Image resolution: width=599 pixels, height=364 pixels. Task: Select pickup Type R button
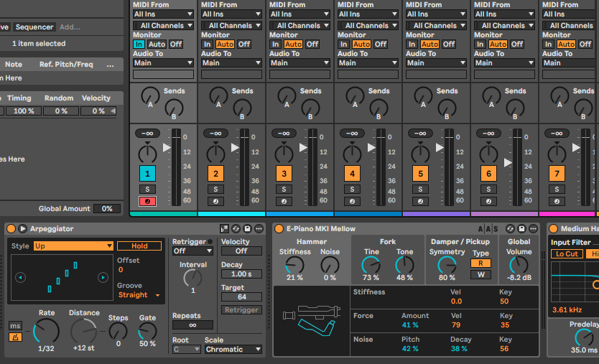pyautogui.click(x=480, y=263)
